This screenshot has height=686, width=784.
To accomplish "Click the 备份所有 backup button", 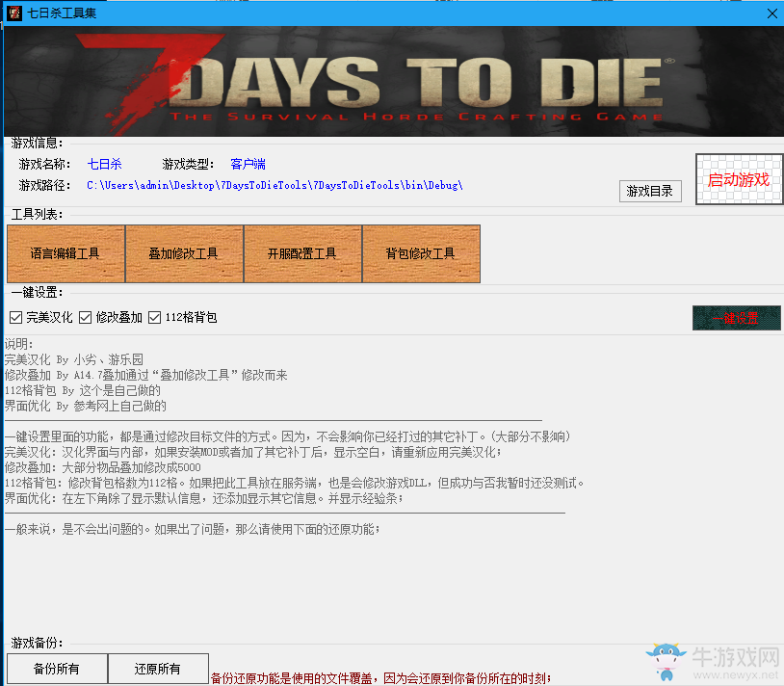I will point(57,669).
